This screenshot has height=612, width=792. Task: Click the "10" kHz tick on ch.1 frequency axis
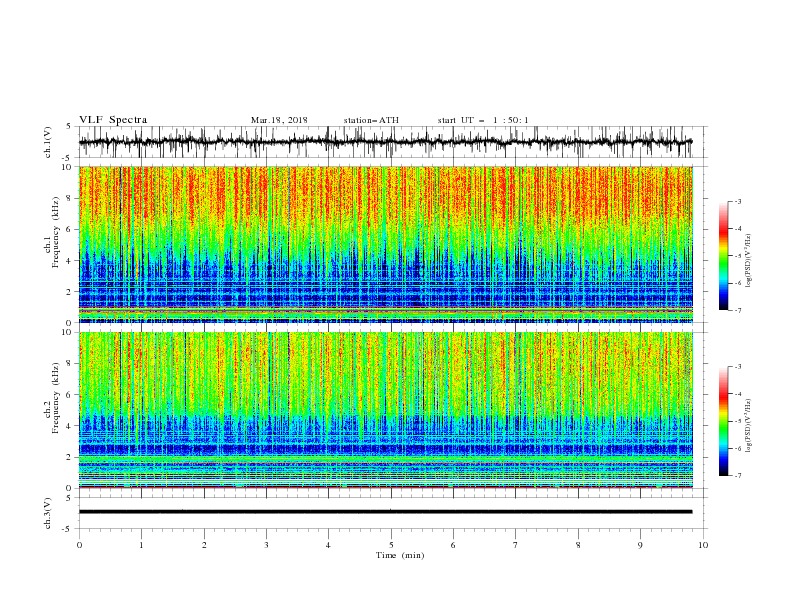click(x=67, y=167)
